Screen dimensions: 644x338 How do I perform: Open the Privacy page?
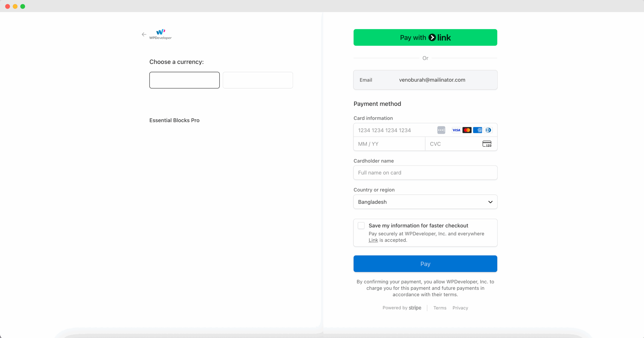460,308
